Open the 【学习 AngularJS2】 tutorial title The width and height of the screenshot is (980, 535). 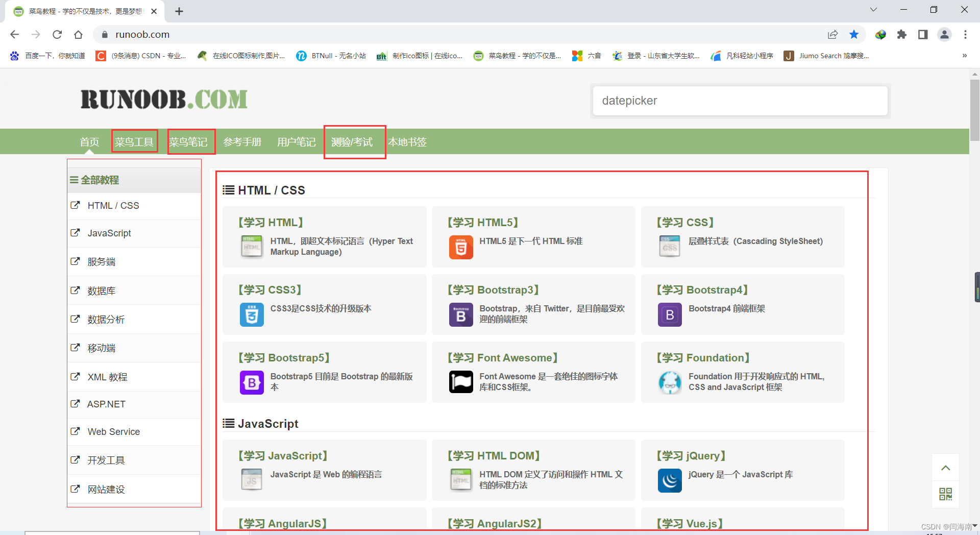click(x=495, y=524)
